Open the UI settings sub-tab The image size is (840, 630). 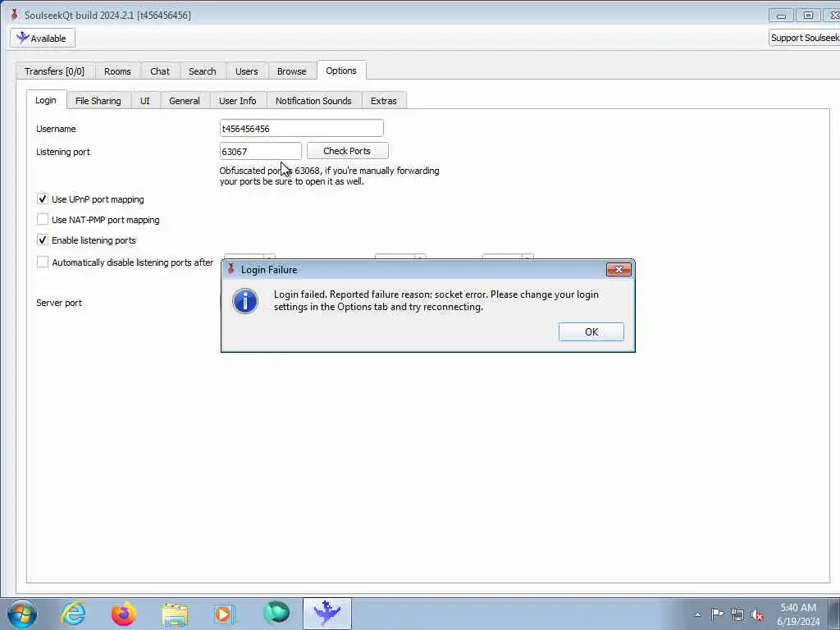pyautogui.click(x=144, y=101)
